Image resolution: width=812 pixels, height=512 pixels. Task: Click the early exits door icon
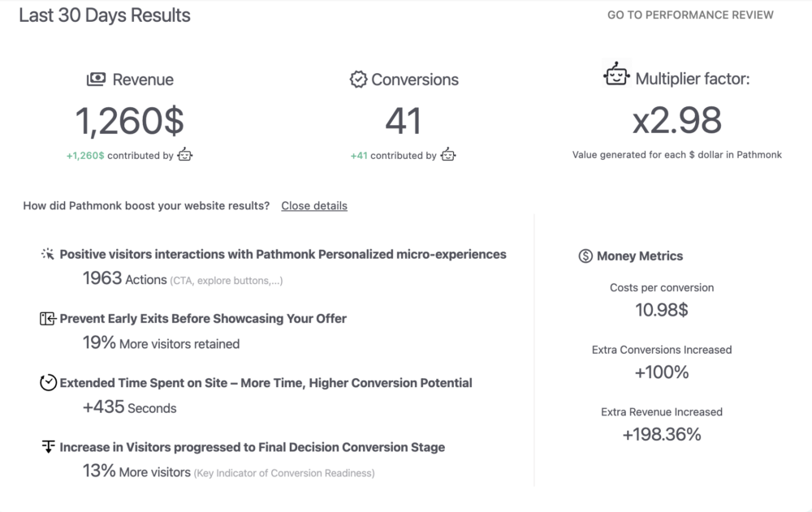48,319
